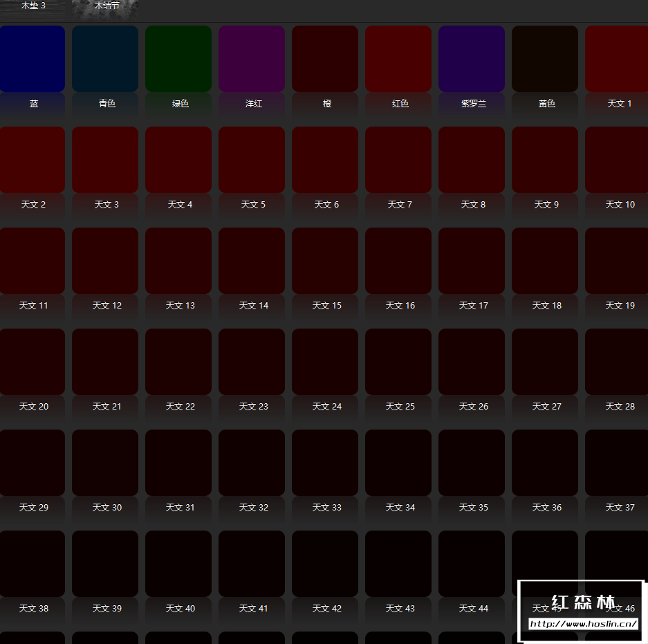Select the 天文 2 swatch
The height and width of the screenshot is (644, 648).
tap(33, 160)
